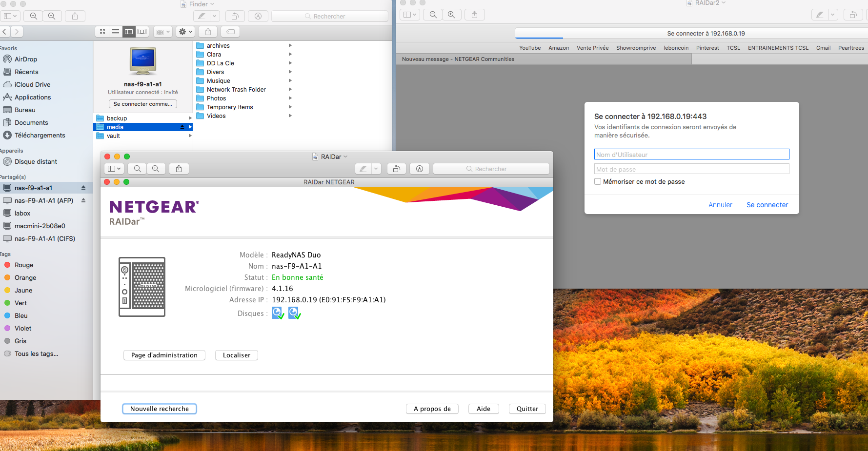Click the share icon in RAIDar2 window toolbar
The image size is (868, 451).
click(474, 15)
